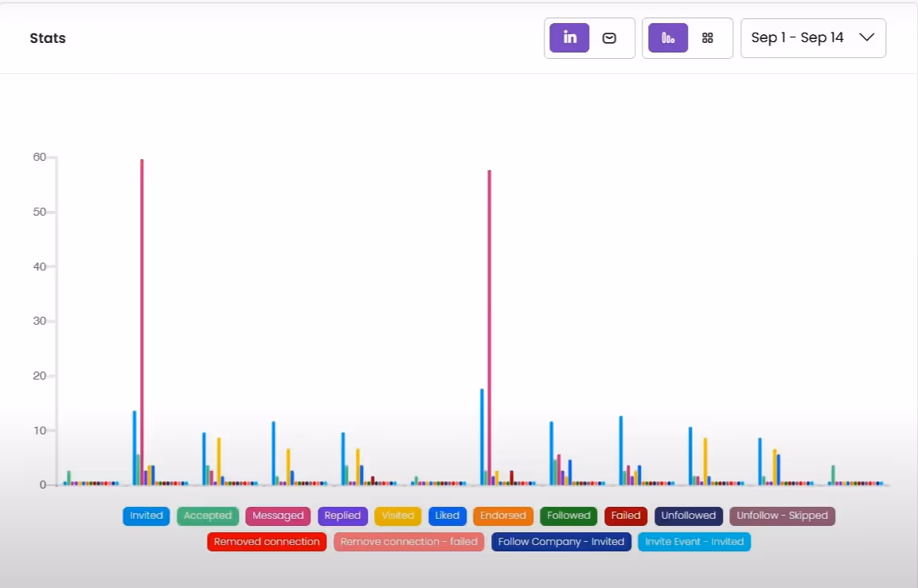Screen dimensions: 918x588
Task: Switch to the grid layout view
Action: 708,37
